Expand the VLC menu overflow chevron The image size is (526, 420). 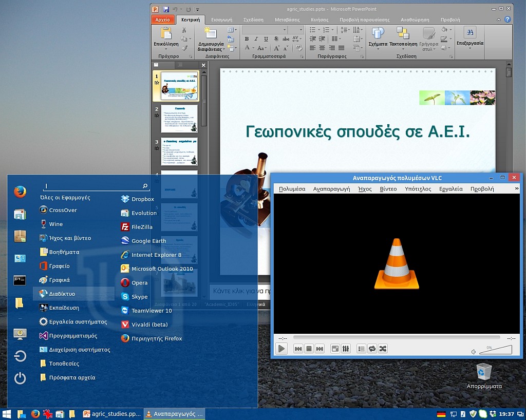tap(517, 189)
